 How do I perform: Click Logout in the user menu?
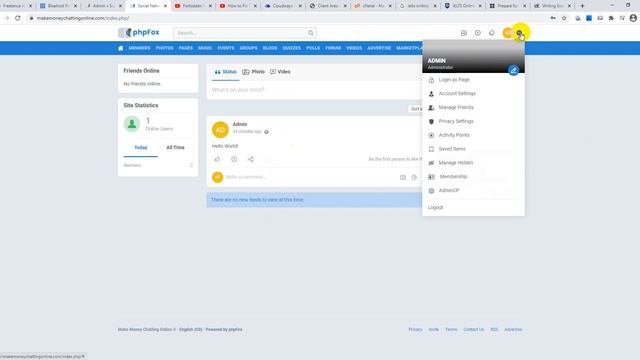coord(435,207)
